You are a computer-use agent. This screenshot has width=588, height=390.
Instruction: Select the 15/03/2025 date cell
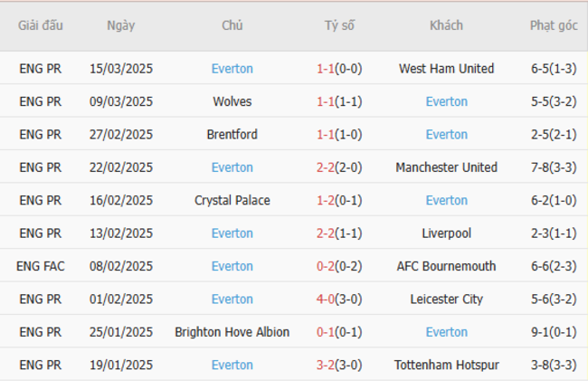tap(120, 69)
